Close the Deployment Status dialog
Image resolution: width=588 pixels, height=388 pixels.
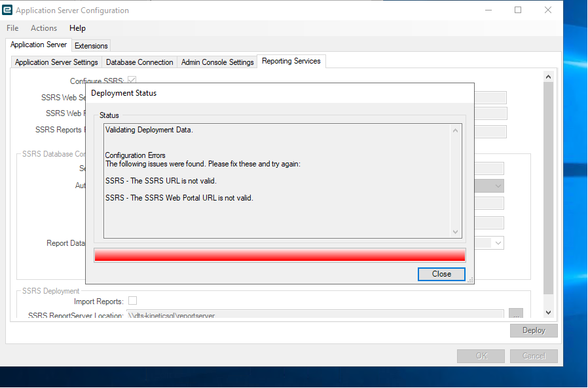click(x=441, y=274)
